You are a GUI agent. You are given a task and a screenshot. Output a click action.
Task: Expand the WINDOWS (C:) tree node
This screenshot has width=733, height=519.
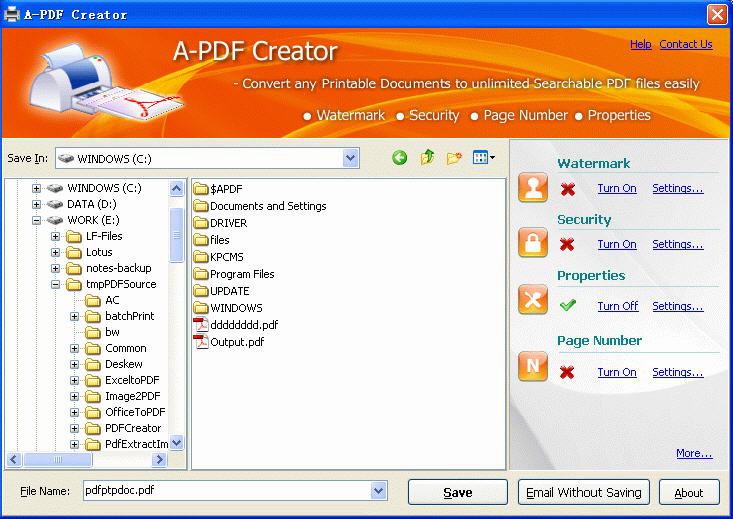pyautogui.click(x=36, y=188)
